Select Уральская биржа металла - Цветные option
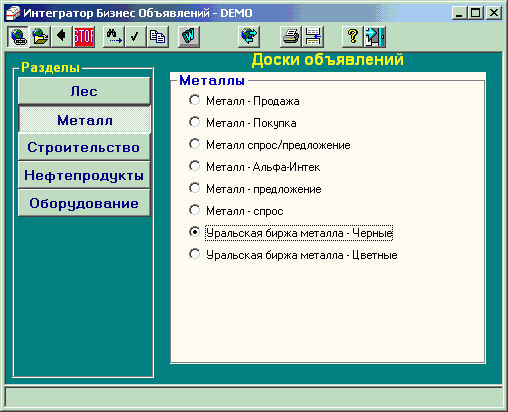The height and width of the screenshot is (412, 508). click(x=293, y=255)
